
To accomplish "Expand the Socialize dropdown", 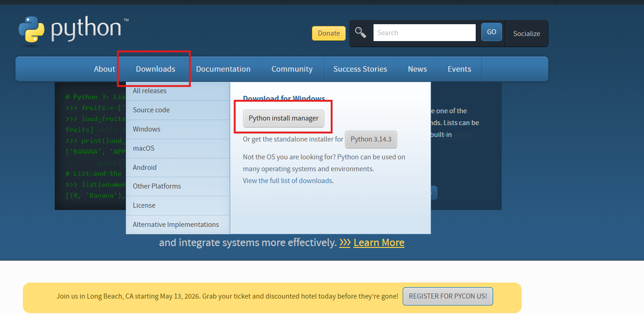I will click(x=527, y=33).
